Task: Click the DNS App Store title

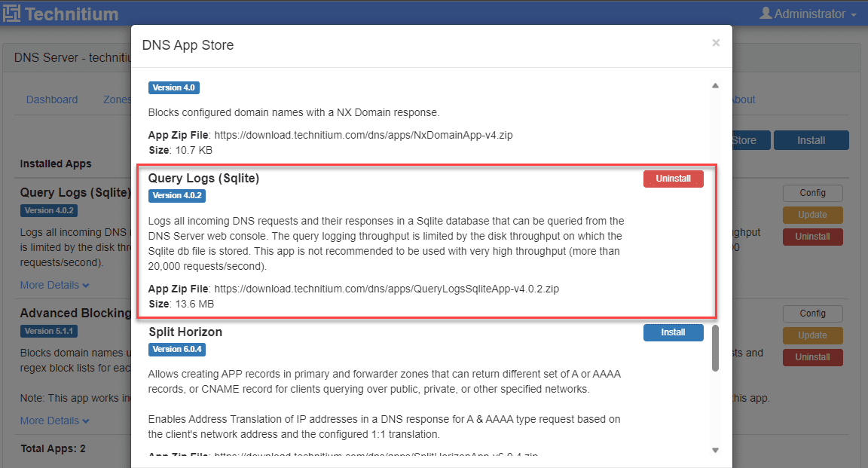Action: click(188, 45)
